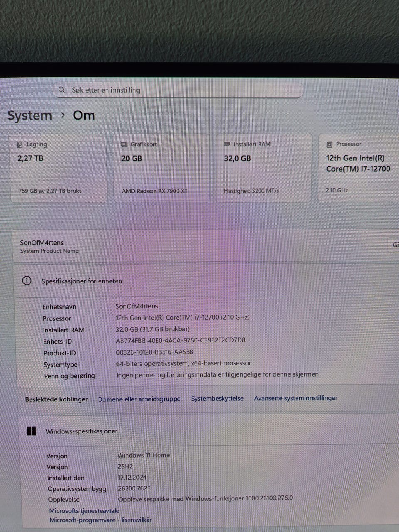Select '759 GB av 2,27 TB brukt' text
This screenshot has height=532, width=399.
point(49,191)
